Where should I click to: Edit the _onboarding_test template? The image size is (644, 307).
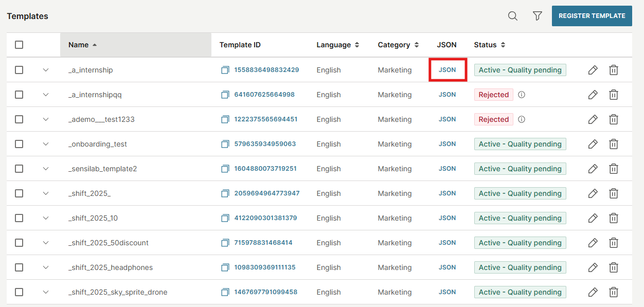[x=593, y=144]
